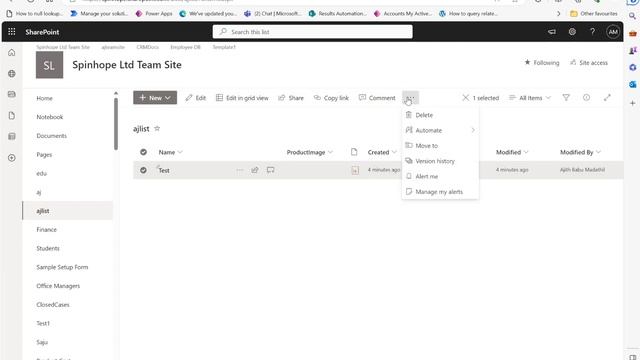Click the Create plus icon in left rail
The width and height of the screenshot is (640, 360).
click(x=12, y=158)
